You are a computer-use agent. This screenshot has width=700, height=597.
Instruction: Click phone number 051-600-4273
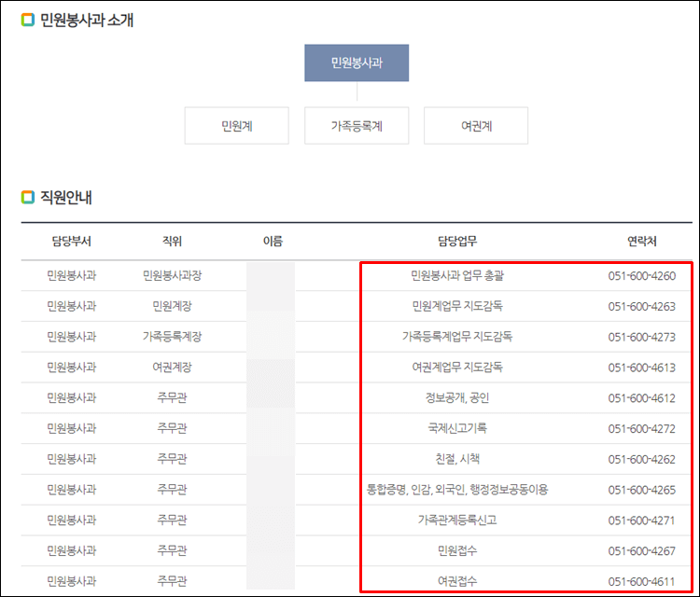tap(642, 338)
